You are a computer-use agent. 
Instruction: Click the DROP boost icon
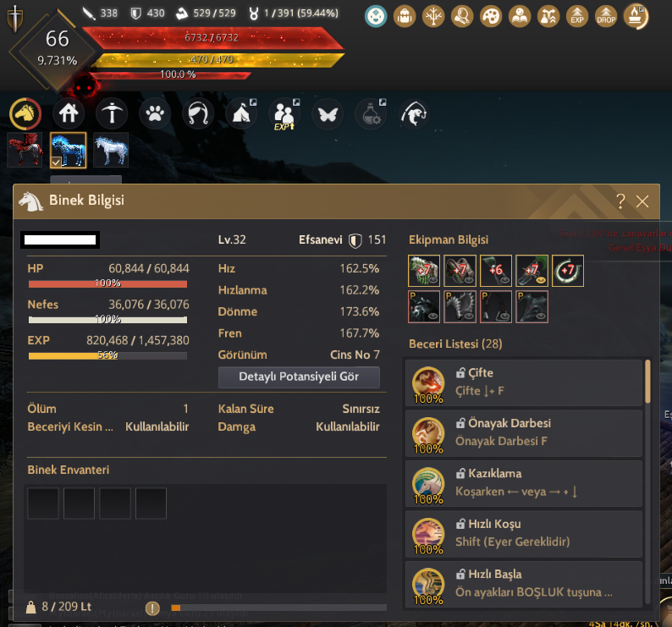pyautogui.click(x=606, y=17)
